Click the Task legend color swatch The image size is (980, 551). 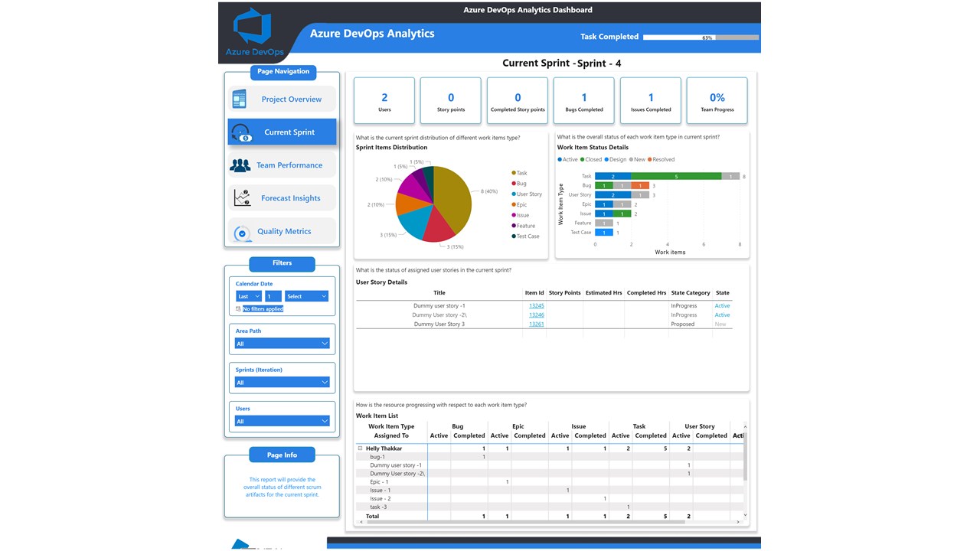click(514, 173)
